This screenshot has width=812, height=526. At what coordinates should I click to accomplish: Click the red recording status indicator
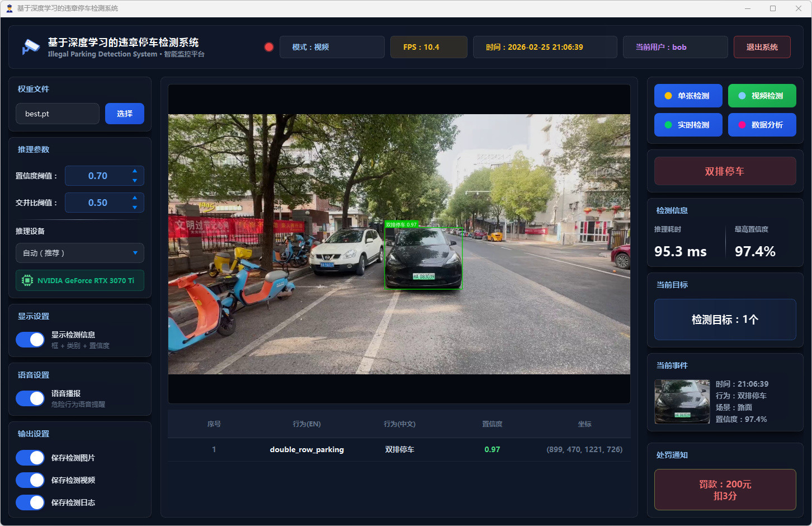click(x=269, y=47)
